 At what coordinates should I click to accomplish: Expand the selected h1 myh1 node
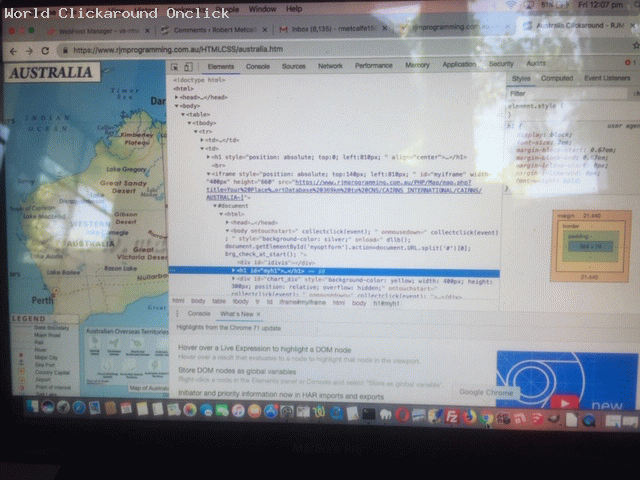[x=233, y=271]
